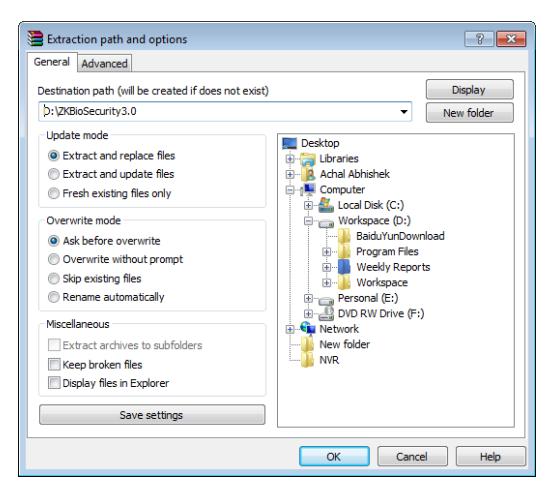Expand the Personal (E:) drive node
This screenshot has height=492, width=558.
308,298
